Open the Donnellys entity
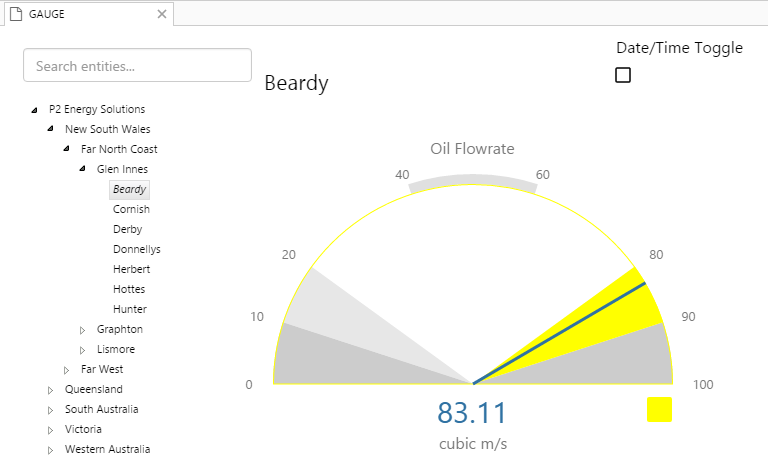Viewport: 768px width, 459px height. (136, 250)
